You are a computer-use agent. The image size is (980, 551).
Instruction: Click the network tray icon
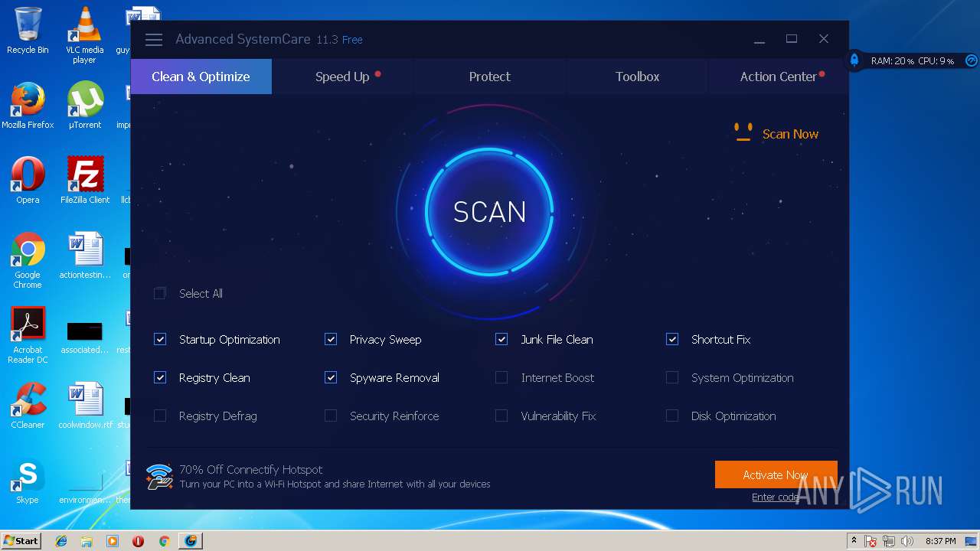[889, 541]
